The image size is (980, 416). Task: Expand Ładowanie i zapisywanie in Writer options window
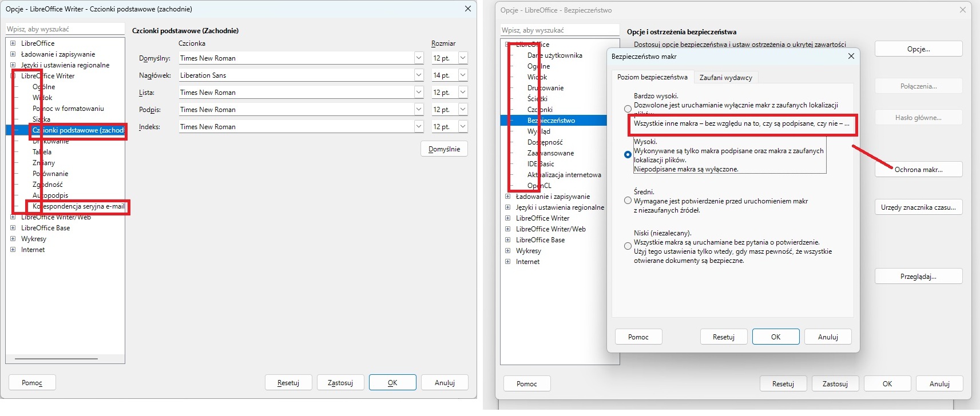pos(13,54)
